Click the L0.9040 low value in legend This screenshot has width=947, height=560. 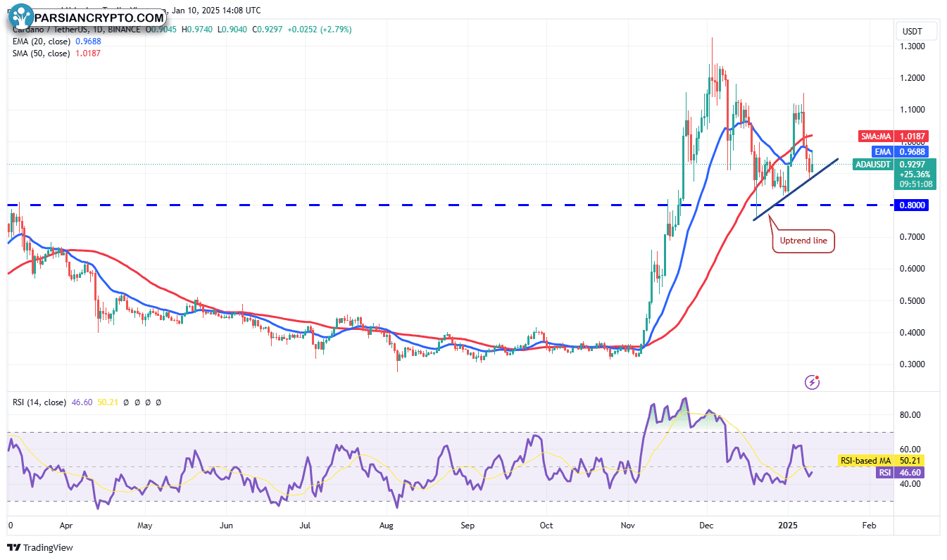pos(231,30)
